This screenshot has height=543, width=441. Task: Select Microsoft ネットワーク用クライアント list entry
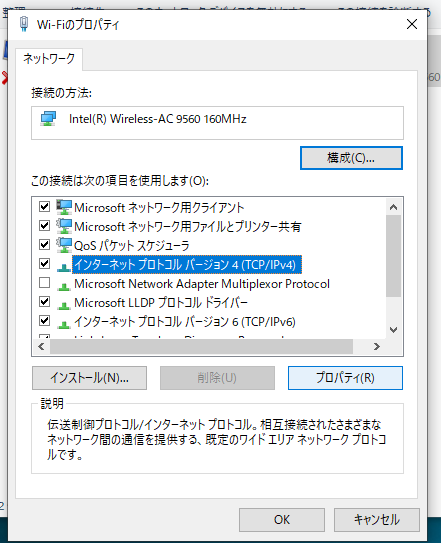point(159,207)
